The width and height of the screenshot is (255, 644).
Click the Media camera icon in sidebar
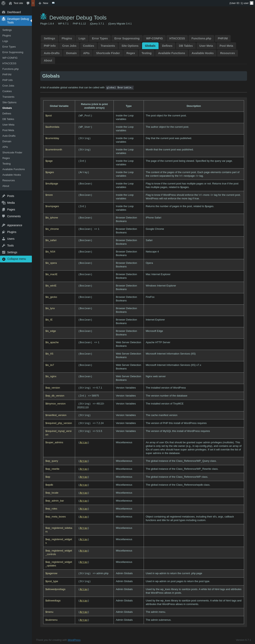pyautogui.click(x=4, y=203)
